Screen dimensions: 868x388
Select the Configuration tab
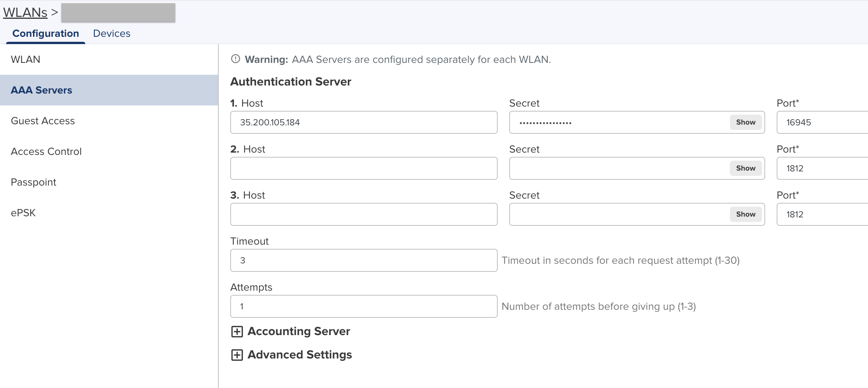click(46, 33)
